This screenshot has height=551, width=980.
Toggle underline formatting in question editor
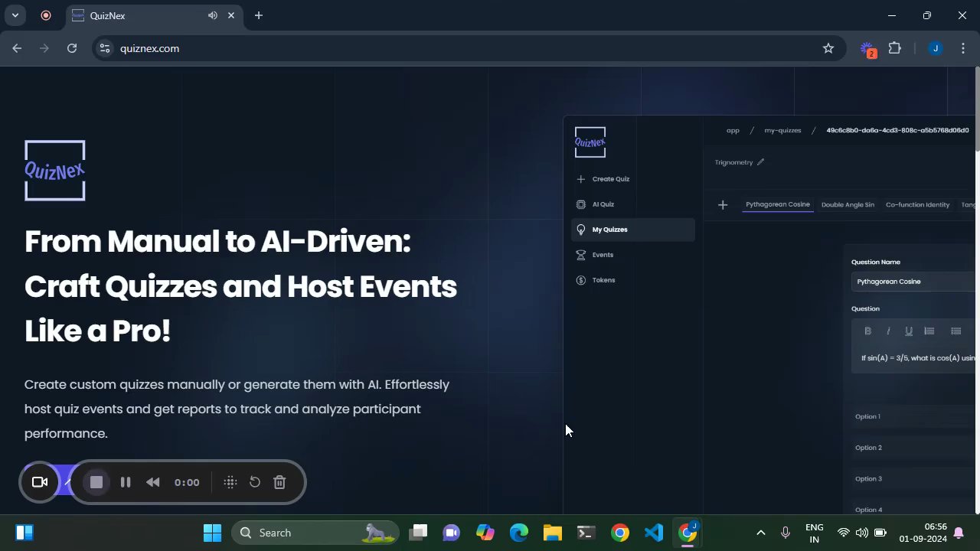tap(909, 331)
